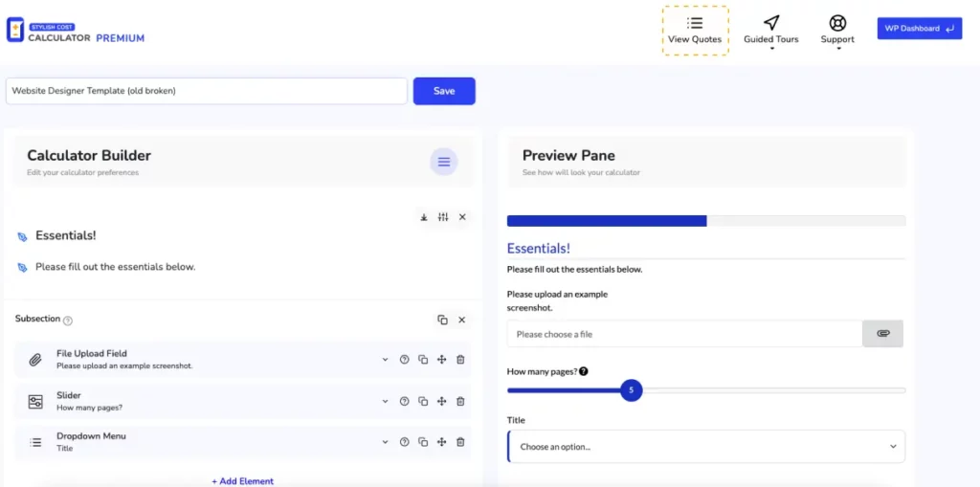Image resolution: width=980 pixels, height=487 pixels.
Task: Open help for Slider element
Action: 405,401
